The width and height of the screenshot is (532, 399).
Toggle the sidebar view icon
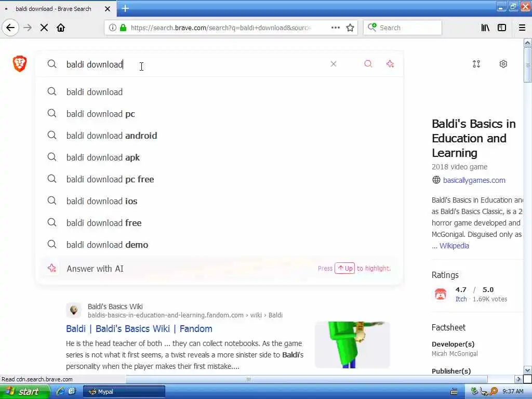(x=502, y=28)
